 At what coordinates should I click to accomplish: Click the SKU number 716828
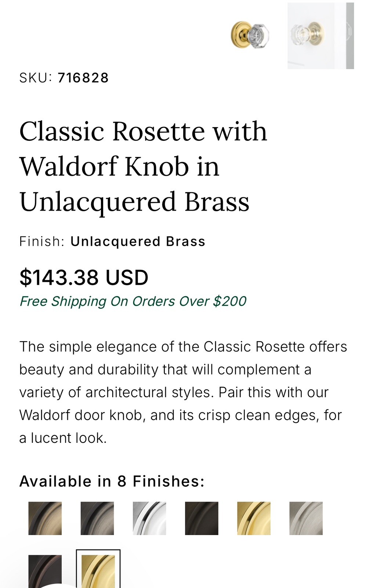(x=84, y=77)
